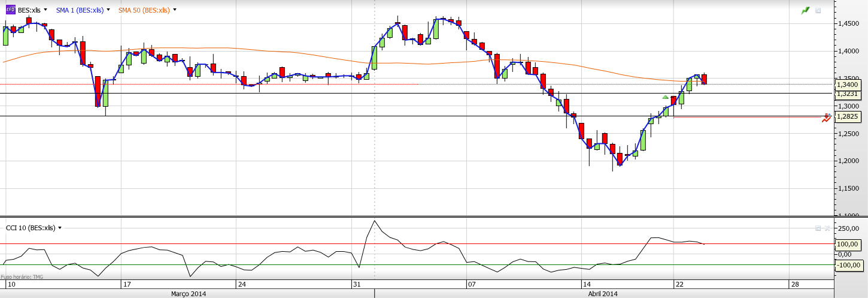868x298 pixels.
Task: Click the -100,00 CCI level label
Action: tap(848, 265)
